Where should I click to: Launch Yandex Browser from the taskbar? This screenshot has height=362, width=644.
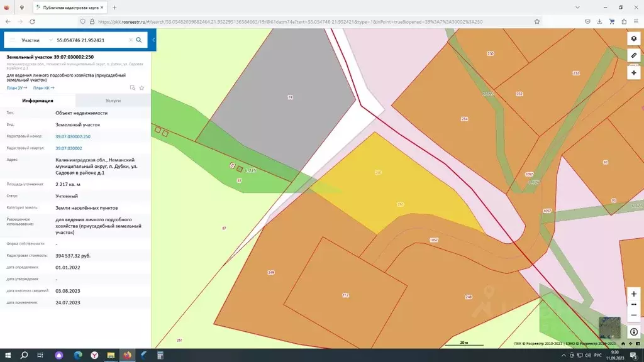click(x=94, y=355)
